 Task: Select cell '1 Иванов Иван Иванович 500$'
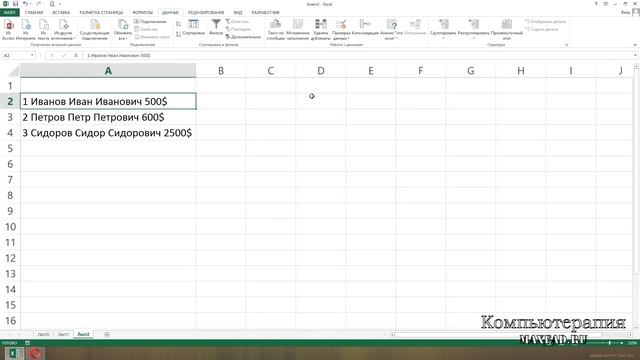point(108,101)
